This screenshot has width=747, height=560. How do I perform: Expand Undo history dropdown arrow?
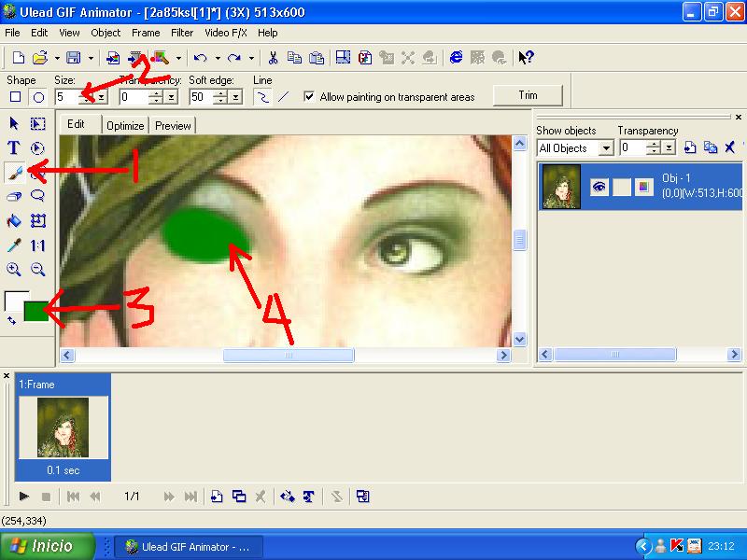[218, 58]
